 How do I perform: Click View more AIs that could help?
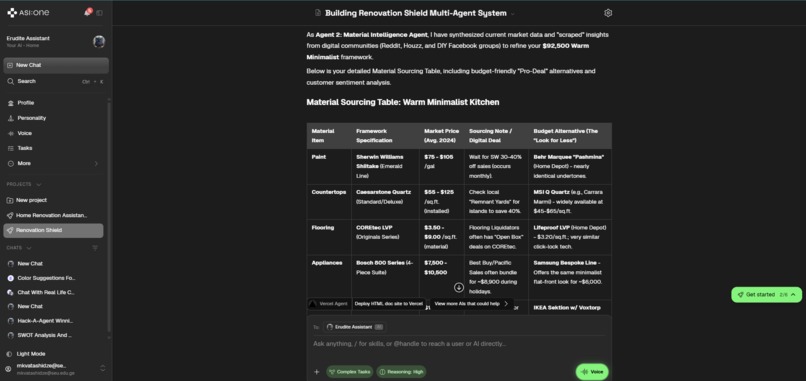click(x=472, y=304)
